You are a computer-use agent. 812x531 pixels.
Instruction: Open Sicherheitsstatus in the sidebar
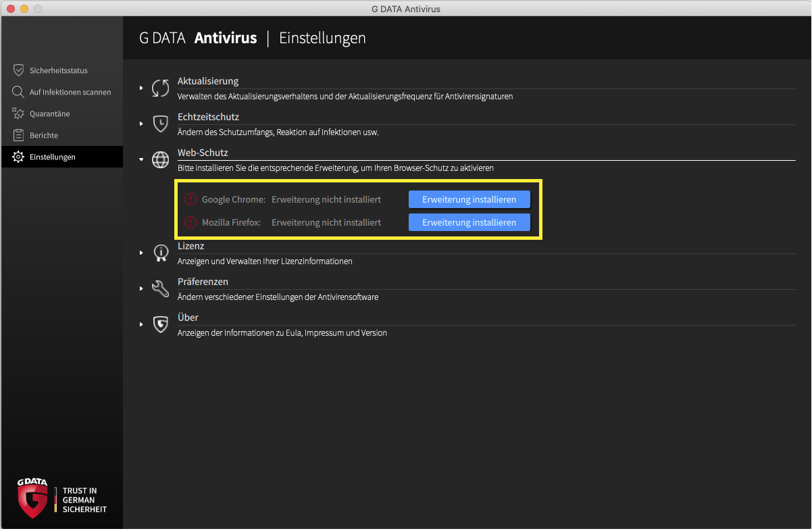pyautogui.click(x=62, y=70)
